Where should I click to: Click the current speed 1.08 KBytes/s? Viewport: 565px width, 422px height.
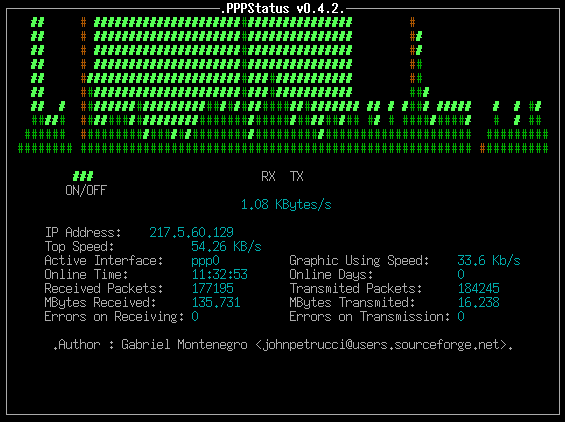tap(286, 204)
